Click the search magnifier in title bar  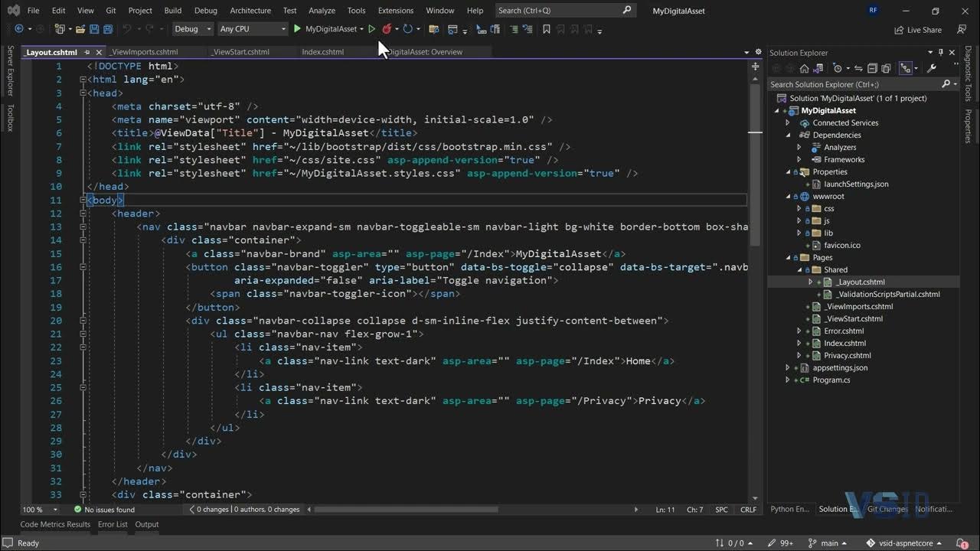point(627,10)
